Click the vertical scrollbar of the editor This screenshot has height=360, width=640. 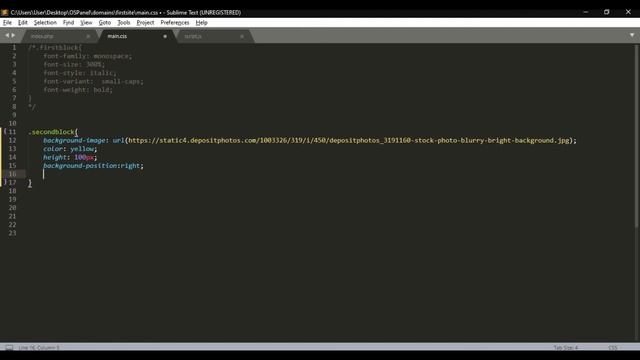[636, 136]
